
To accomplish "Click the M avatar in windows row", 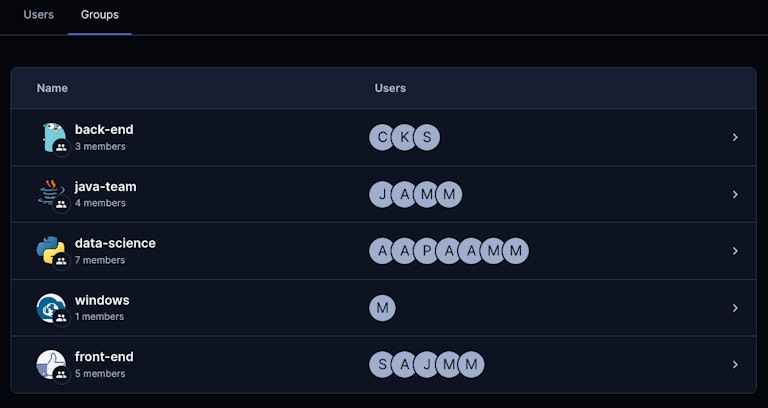I will (382, 308).
